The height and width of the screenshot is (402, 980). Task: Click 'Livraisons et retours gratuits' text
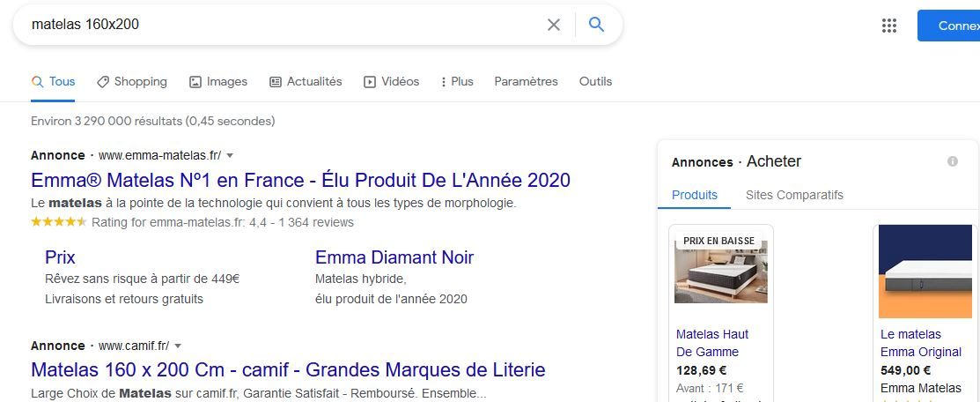pos(124,300)
